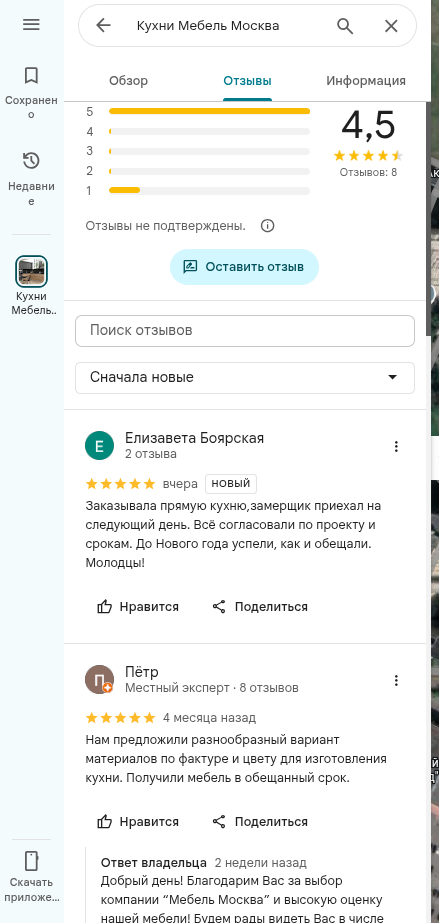
Task: Focus the Поиск отзывов field
Action: click(245, 331)
